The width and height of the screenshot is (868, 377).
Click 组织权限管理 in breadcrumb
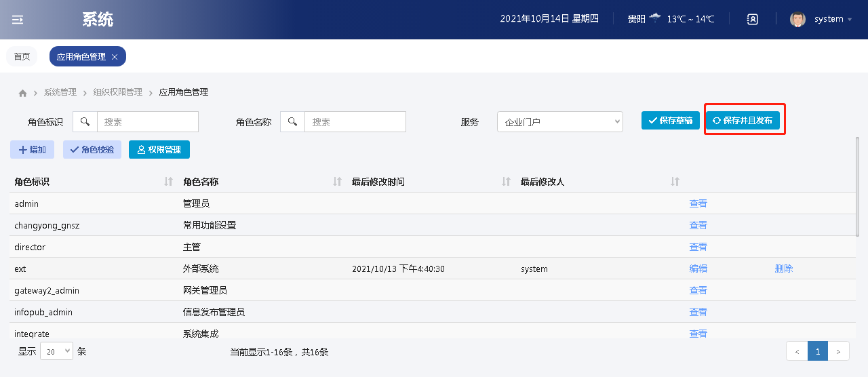click(x=118, y=92)
